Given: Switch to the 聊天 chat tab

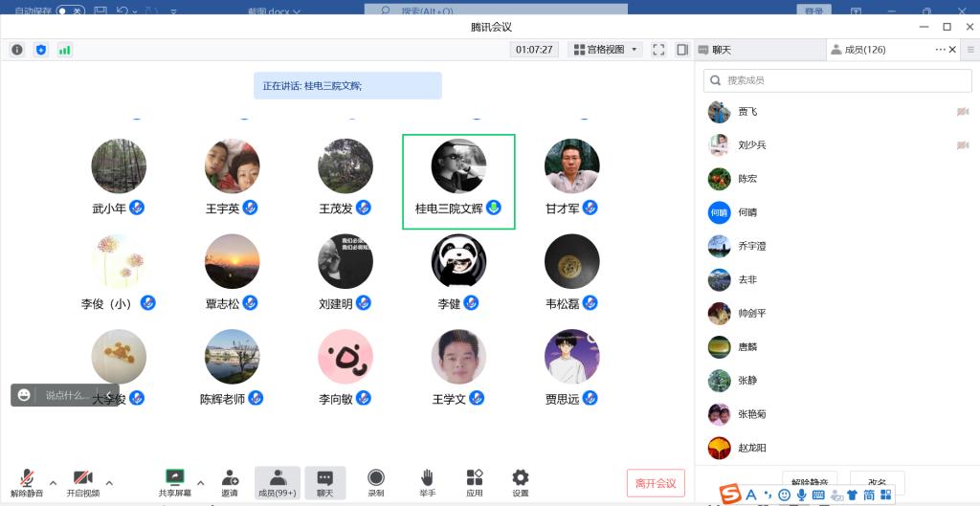Looking at the screenshot, I should click(x=716, y=50).
